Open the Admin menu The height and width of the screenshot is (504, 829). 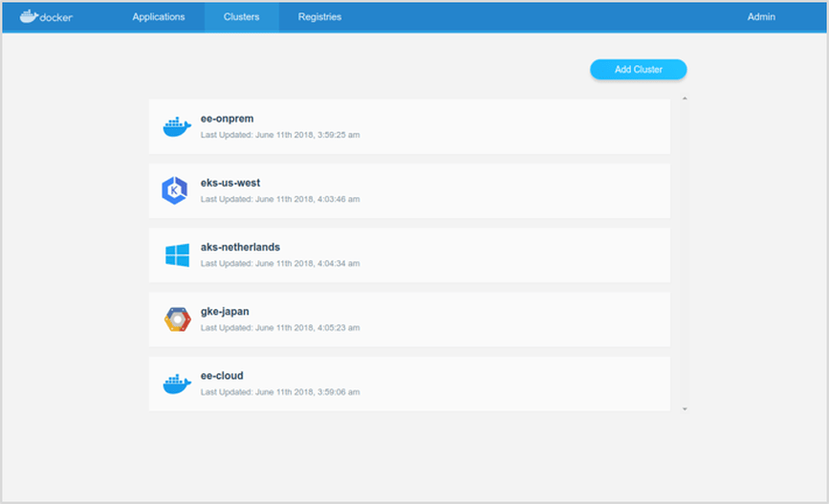click(761, 17)
